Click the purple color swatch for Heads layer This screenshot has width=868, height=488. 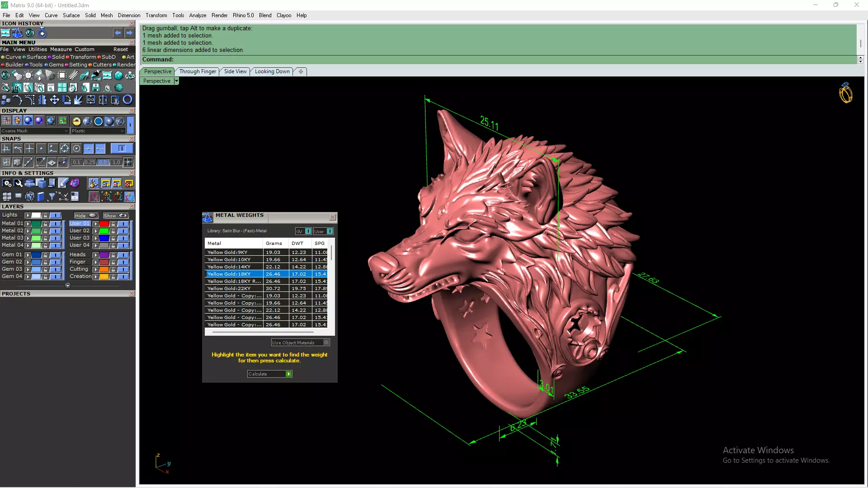(x=104, y=255)
